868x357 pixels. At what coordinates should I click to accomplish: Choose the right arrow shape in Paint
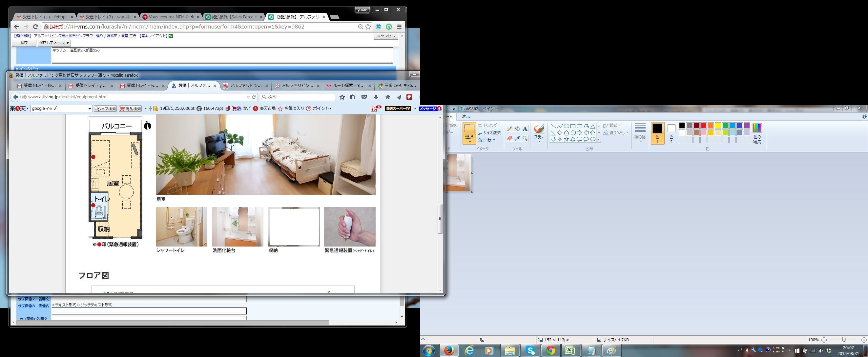click(579, 133)
